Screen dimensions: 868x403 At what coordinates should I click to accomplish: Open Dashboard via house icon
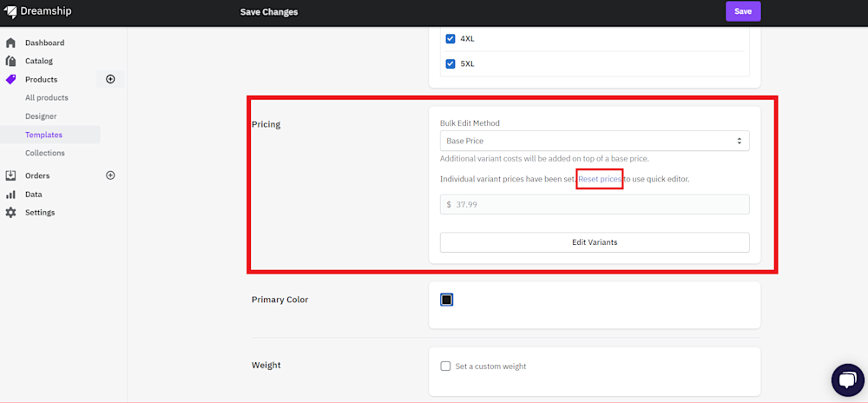pos(10,43)
